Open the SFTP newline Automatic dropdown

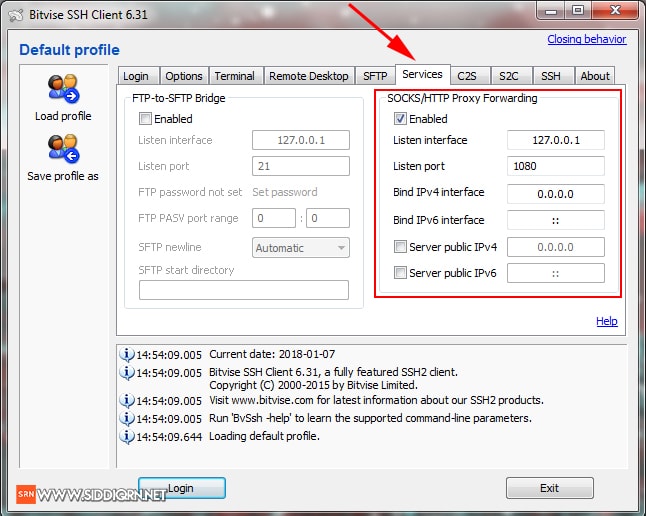click(x=301, y=248)
